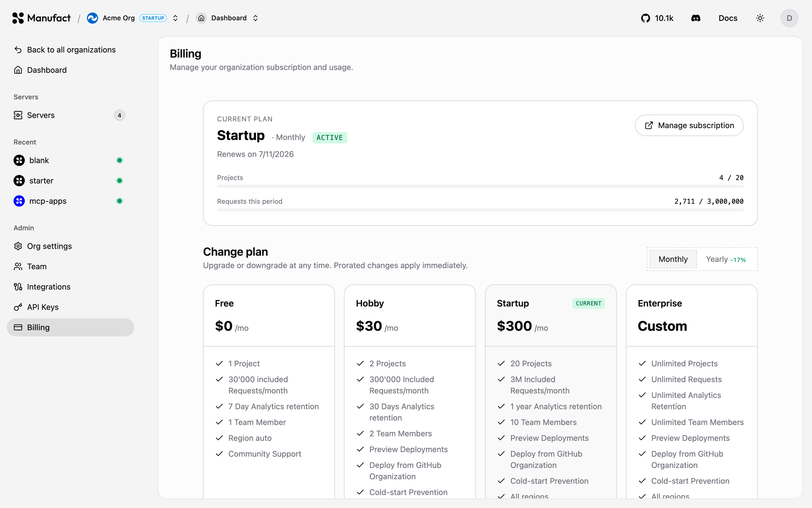Click Manage subscription button
This screenshot has width=812, height=508.
click(689, 125)
